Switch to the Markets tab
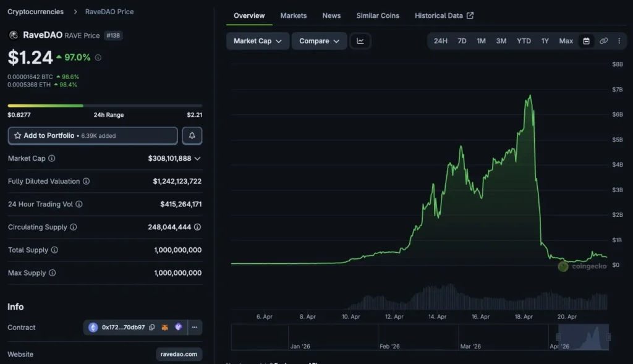633x364 pixels. (x=294, y=15)
